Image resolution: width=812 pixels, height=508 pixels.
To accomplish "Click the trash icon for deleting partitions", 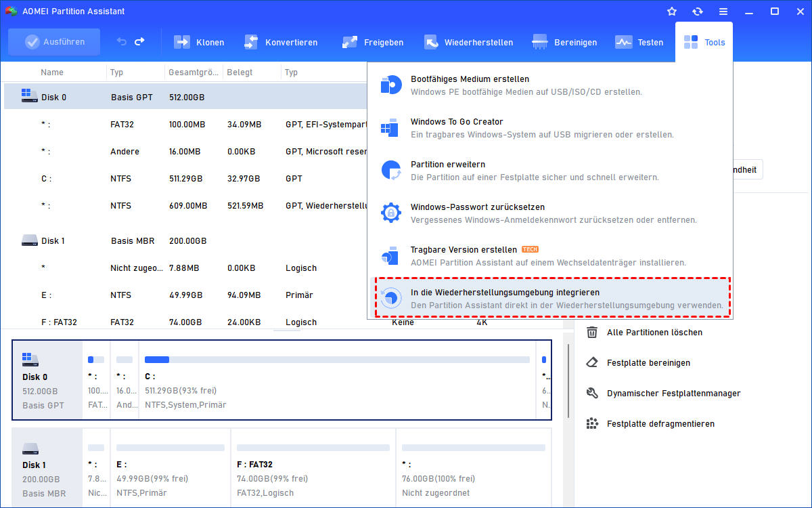I will [x=592, y=333].
